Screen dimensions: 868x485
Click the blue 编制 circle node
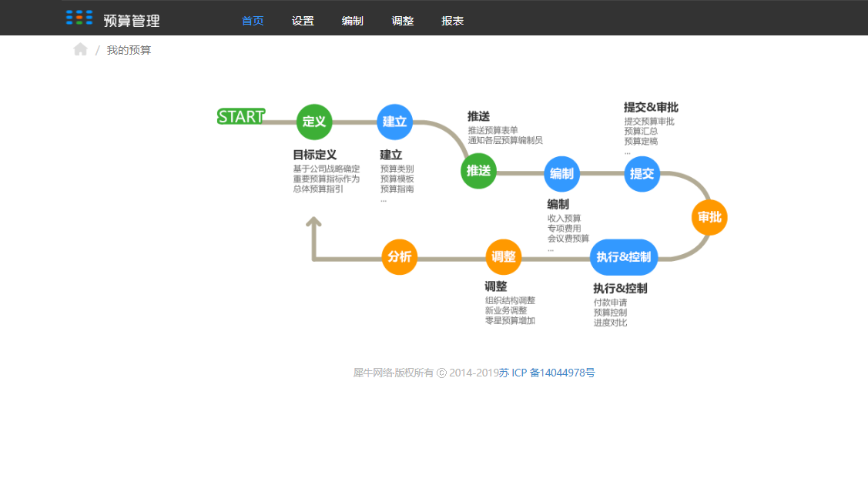562,174
